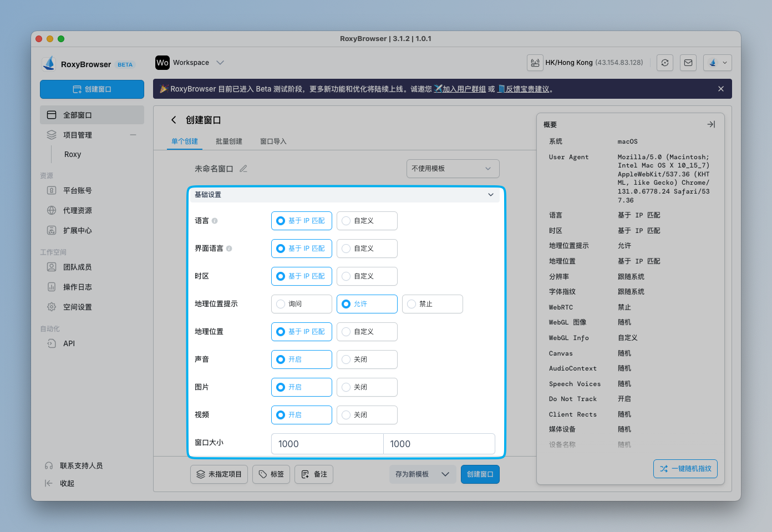Switch to 批量创建 tab
Image resolution: width=772 pixels, height=532 pixels.
pyautogui.click(x=229, y=141)
